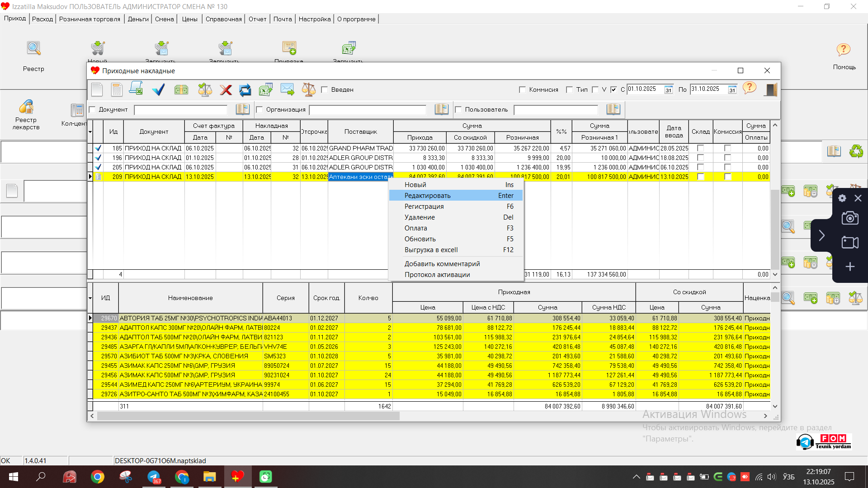This screenshot has width=868, height=488.
Task: Select Редактировать in the context menu
Action: (428, 196)
